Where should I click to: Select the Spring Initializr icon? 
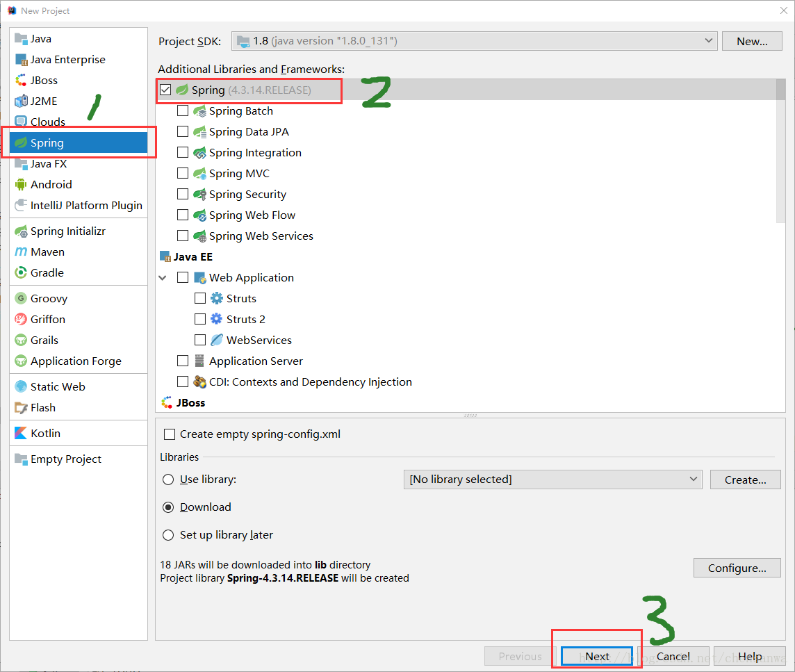21,231
